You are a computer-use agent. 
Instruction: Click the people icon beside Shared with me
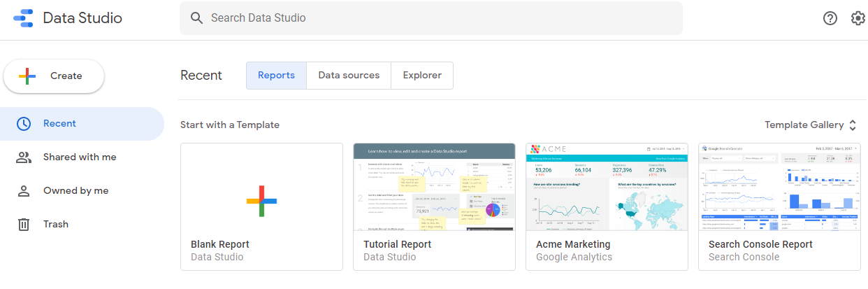(x=24, y=157)
